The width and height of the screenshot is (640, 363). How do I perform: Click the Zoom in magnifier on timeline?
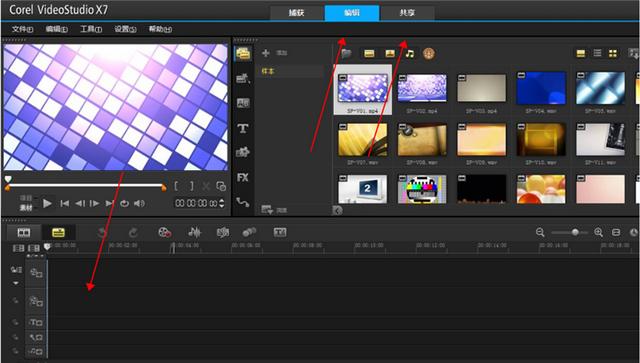click(x=598, y=232)
